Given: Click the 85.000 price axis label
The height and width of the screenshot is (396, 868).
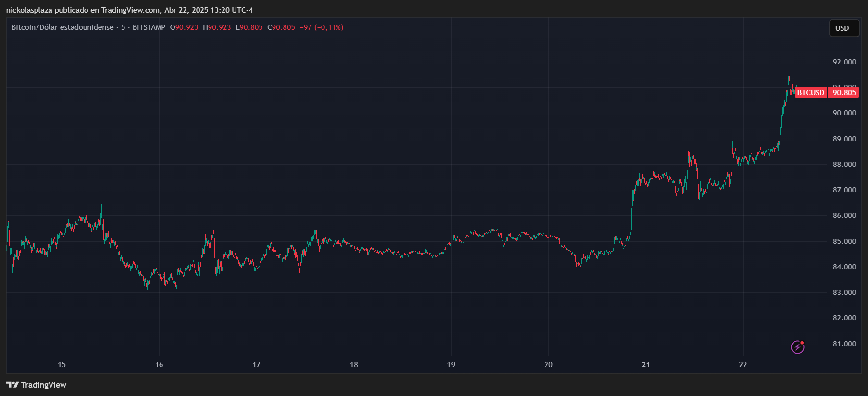Looking at the screenshot, I should click(844, 241).
